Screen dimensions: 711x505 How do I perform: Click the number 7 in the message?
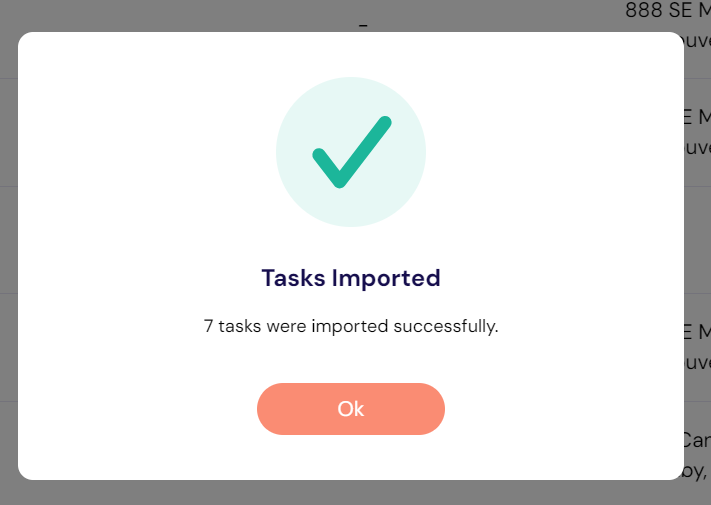pos(208,326)
